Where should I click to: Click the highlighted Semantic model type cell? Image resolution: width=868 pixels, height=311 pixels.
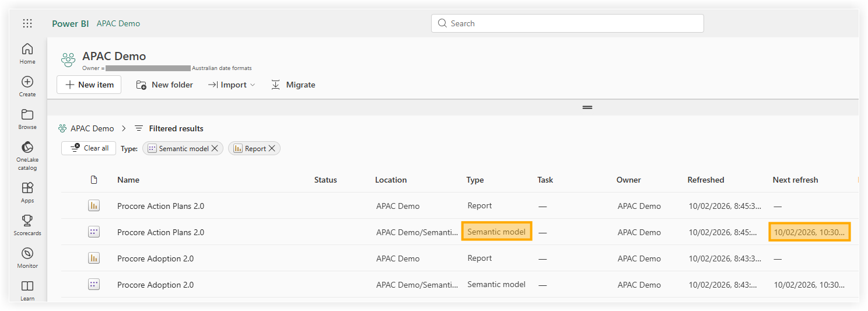(x=496, y=232)
